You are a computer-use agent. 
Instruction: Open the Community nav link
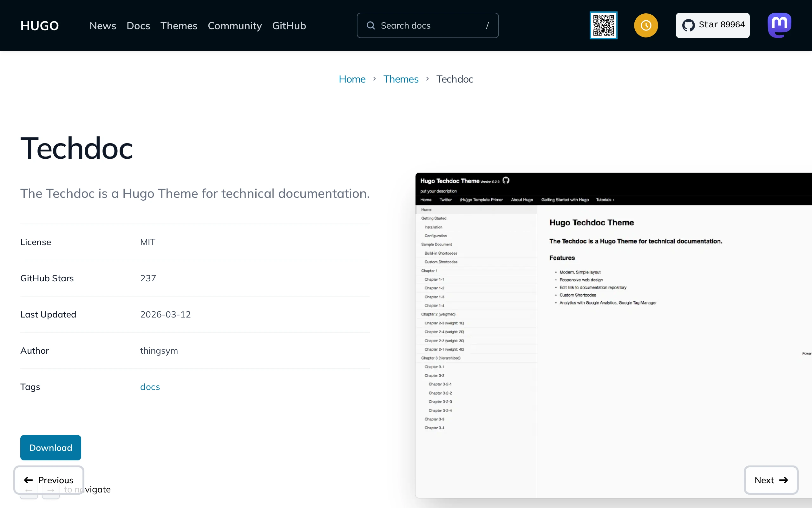(x=234, y=25)
